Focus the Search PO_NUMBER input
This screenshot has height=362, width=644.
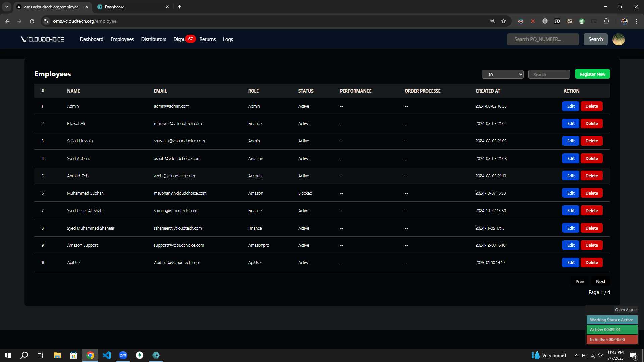(x=543, y=39)
